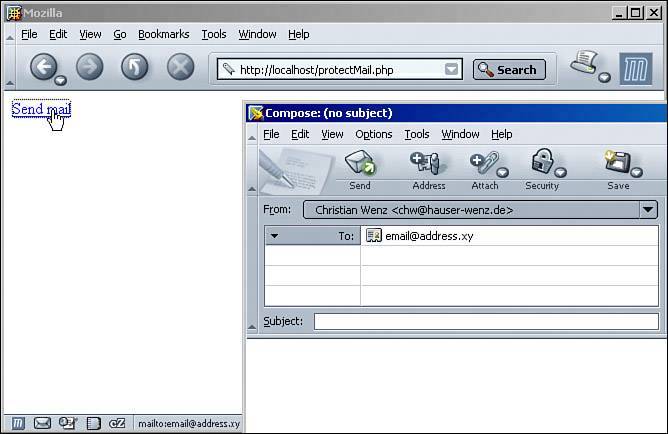Open the URL bar history dropdown
668x434 pixels.
point(451,69)
